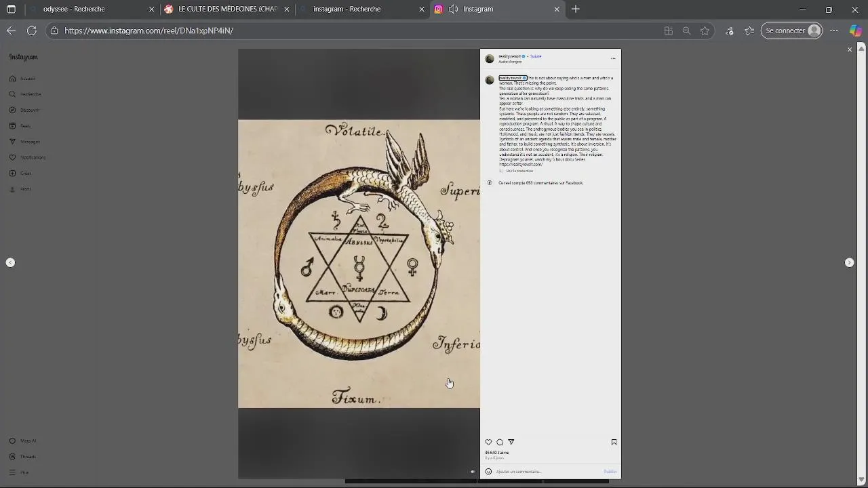Screen dimensions: 868x488
Task: Share the reel with paper plane icon
Action: pos(511,442)
